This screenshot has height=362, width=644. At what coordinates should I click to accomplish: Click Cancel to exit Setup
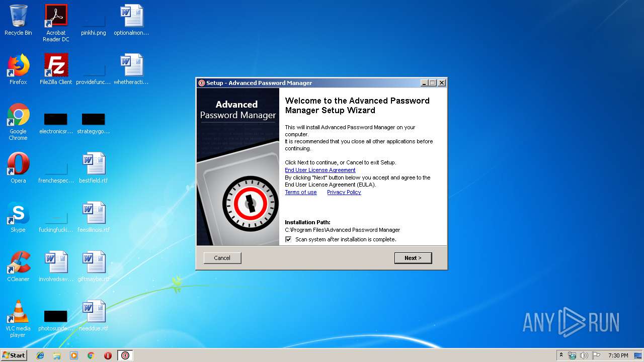coord(222,258)
